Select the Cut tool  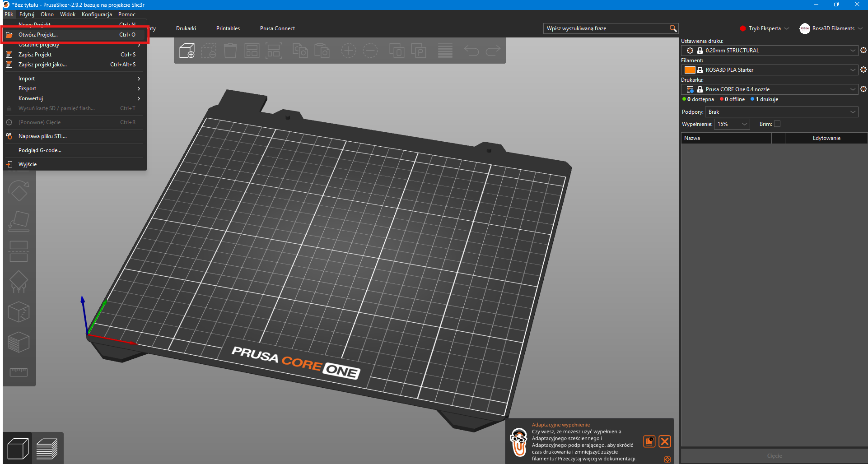pos(19,251)
